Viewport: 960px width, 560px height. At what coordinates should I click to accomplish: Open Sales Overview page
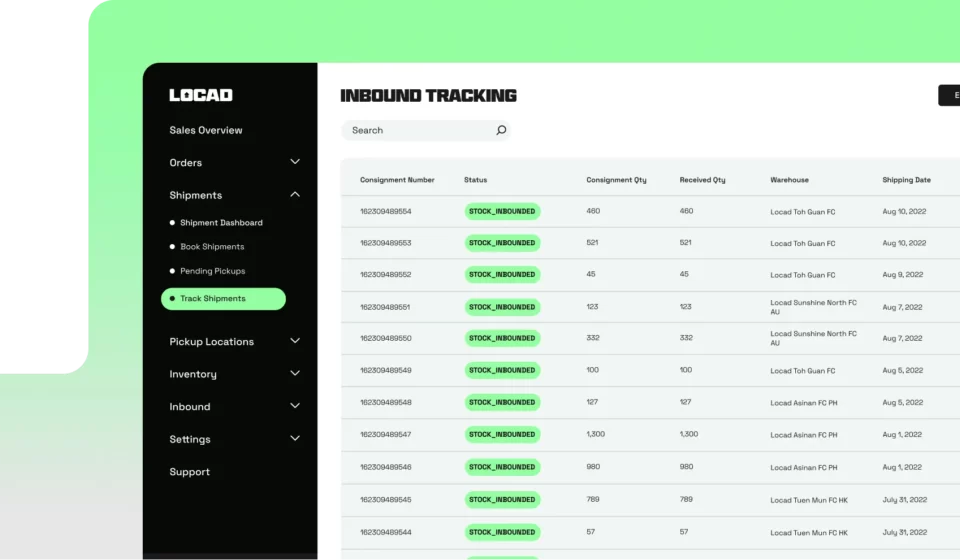point(206,130)
